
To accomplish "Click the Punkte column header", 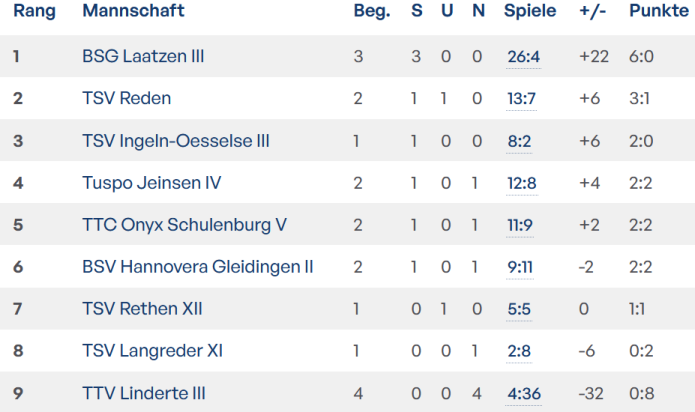I will click(x=658, y=11).
